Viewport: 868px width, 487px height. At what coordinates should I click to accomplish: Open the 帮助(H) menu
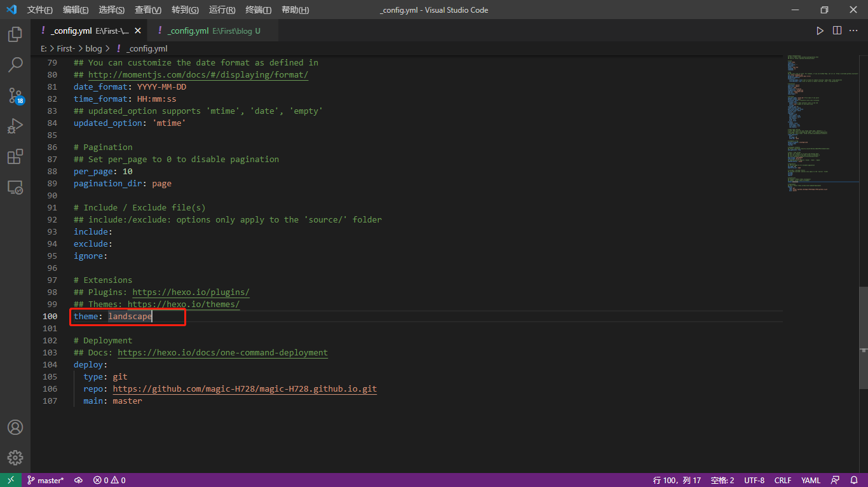pyautogui.click(x=295, y=10)
